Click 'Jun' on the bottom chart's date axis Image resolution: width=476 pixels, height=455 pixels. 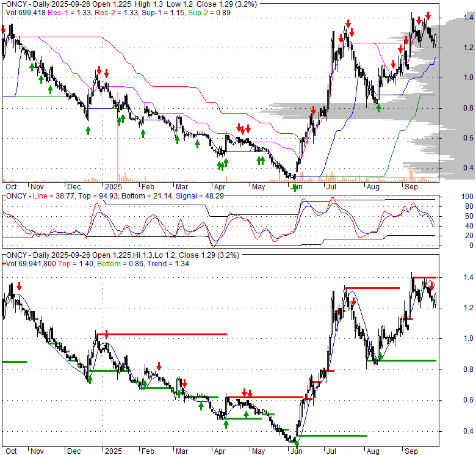point(297,451)
